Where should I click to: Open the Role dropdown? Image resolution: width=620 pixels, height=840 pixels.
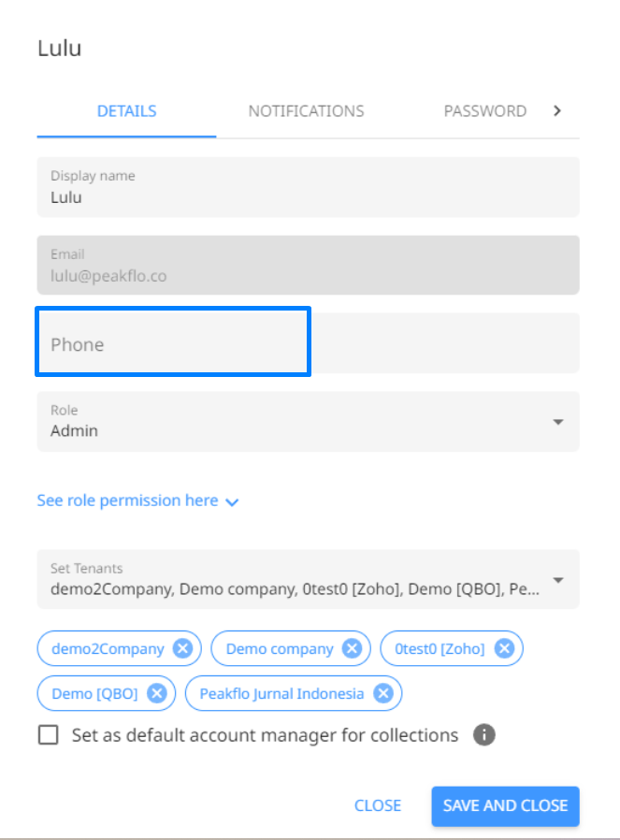coord(557,422)
